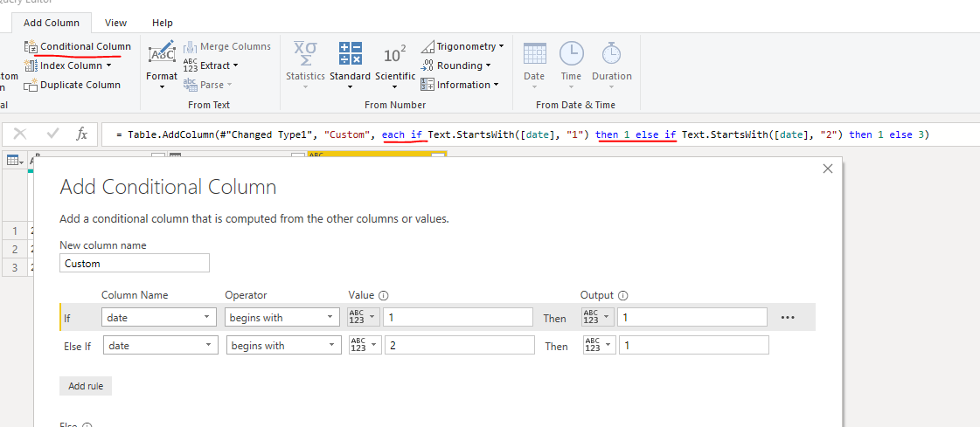Click the Add rule button

coord(86,386)
